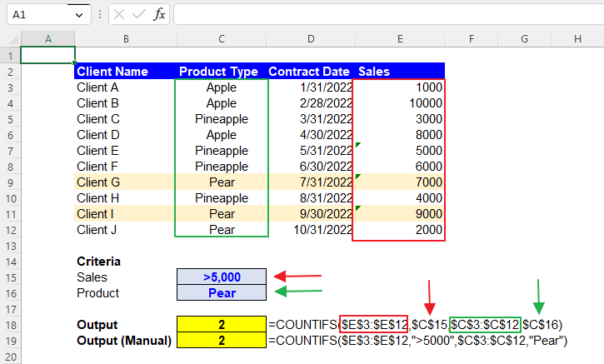Open the Insert Function fx icon
The image size is (604, 364).
coord(159,15)
